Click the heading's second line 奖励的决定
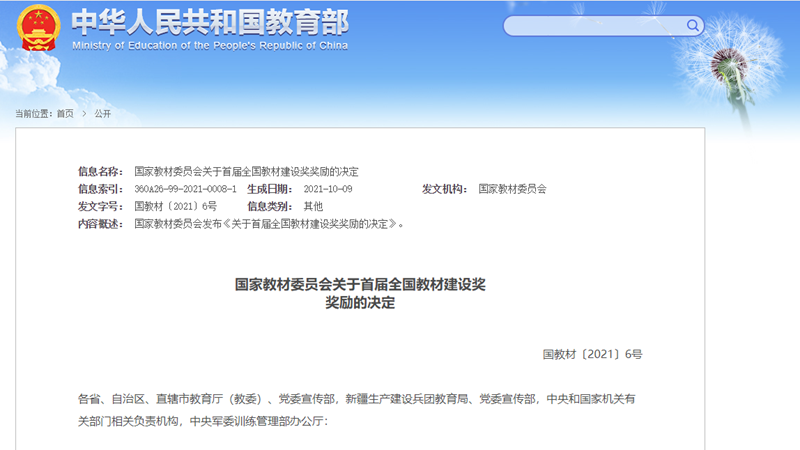 (360, 303)
